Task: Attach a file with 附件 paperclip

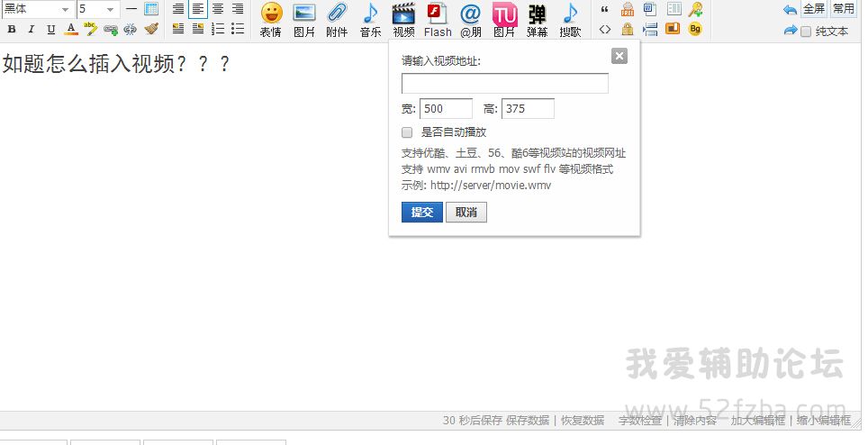Action: coord(337,20)
